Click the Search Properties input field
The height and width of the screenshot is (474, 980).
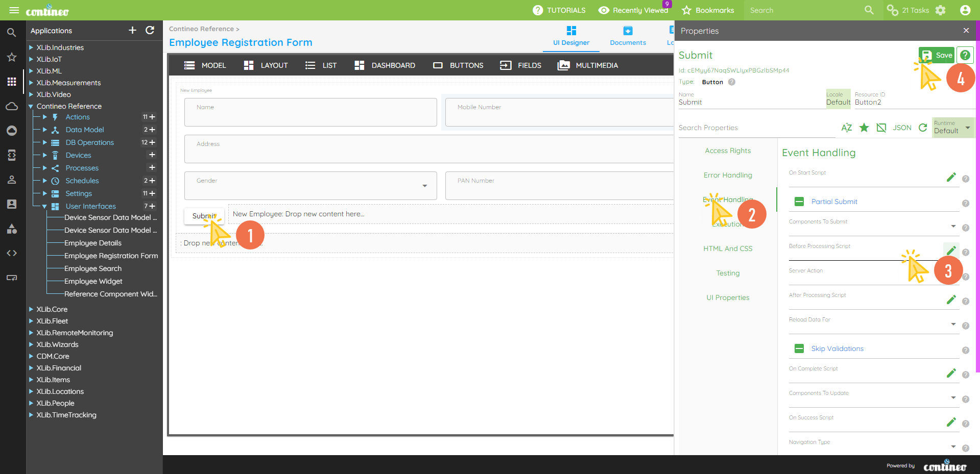[x=756, y=128]
